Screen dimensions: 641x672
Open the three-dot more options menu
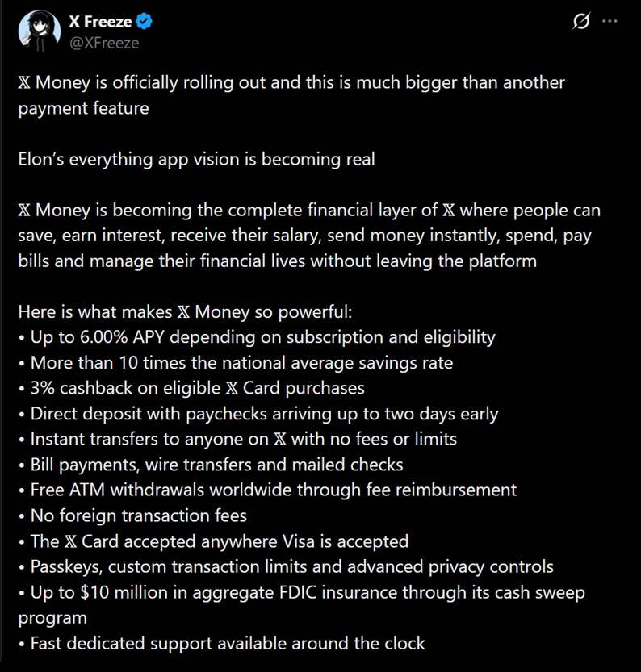coord(610,21)
